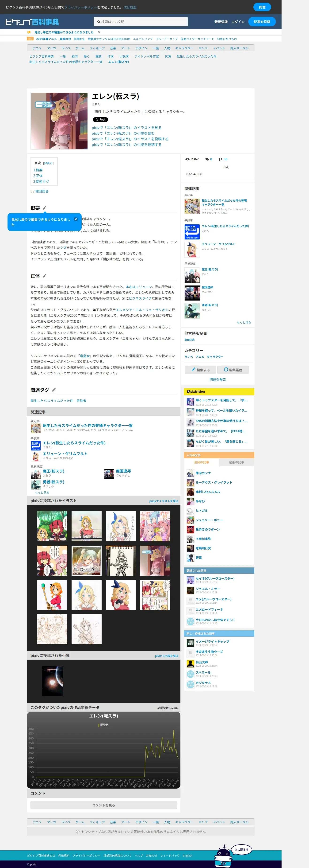Click ラノベ category link in sidebar
309x868 pixels.
188,357
